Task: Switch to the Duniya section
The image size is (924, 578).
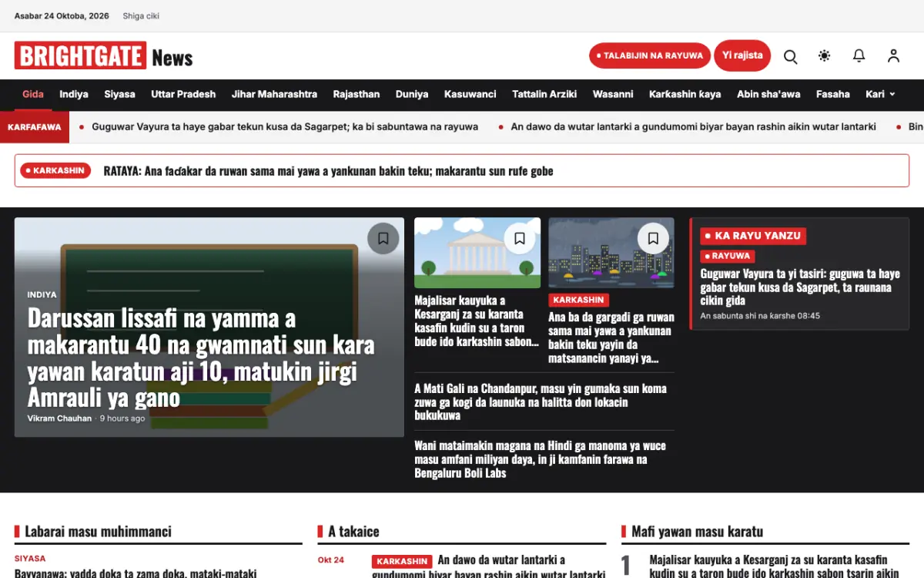Action: (x=412, y=94)
